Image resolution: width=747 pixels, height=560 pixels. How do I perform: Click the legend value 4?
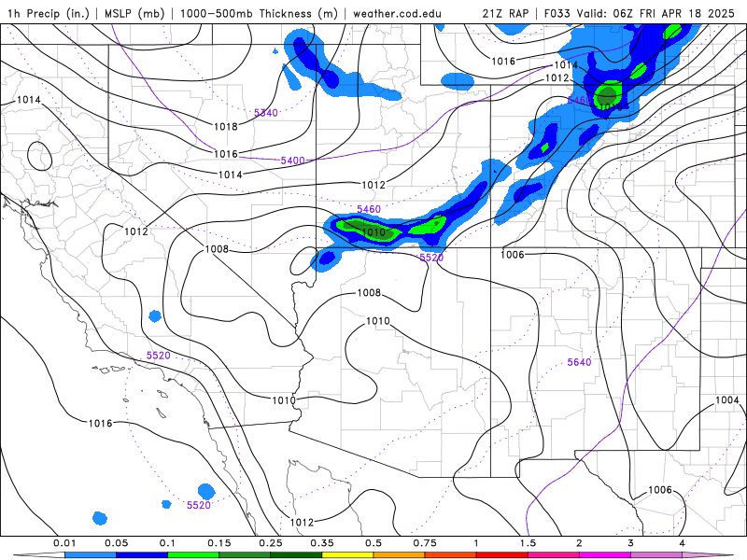(683, 543)
